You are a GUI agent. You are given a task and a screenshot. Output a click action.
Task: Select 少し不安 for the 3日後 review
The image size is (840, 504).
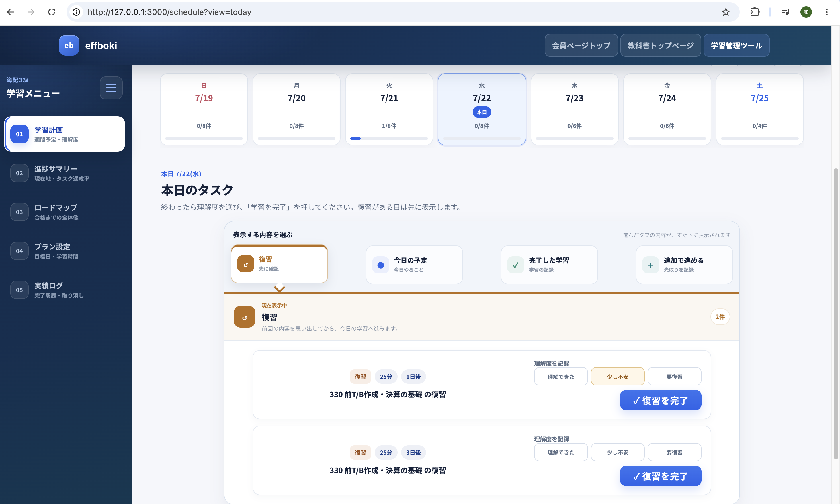617,452
